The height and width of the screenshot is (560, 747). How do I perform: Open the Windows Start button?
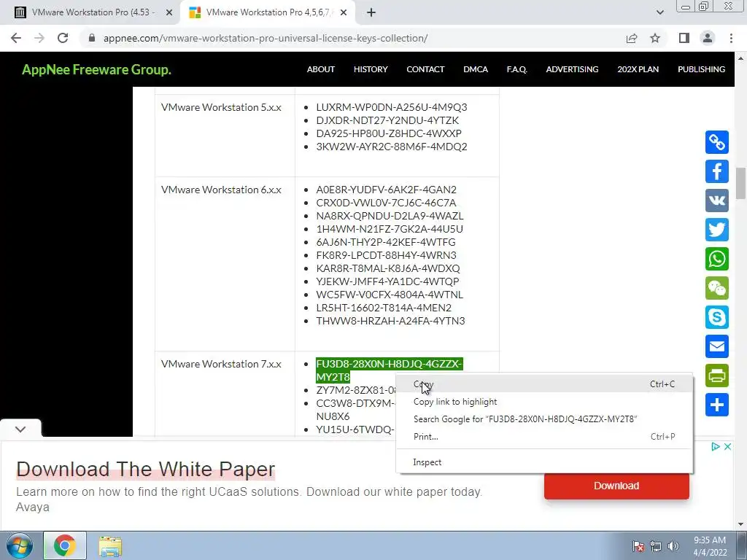19,545
